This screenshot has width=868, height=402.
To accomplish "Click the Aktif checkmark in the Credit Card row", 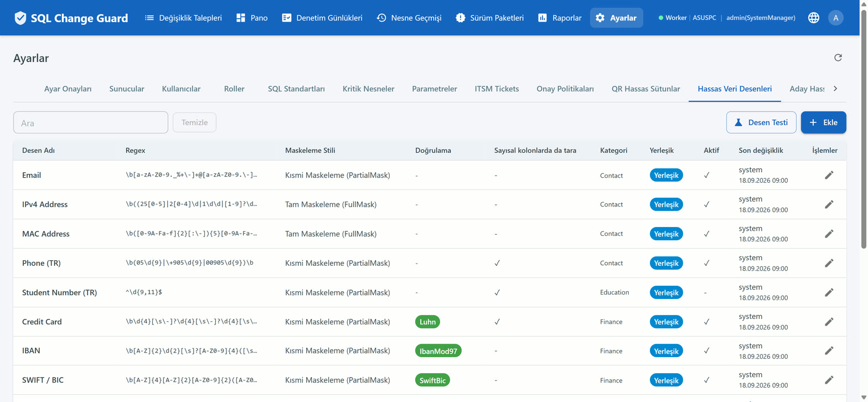I will click(707, 322).
